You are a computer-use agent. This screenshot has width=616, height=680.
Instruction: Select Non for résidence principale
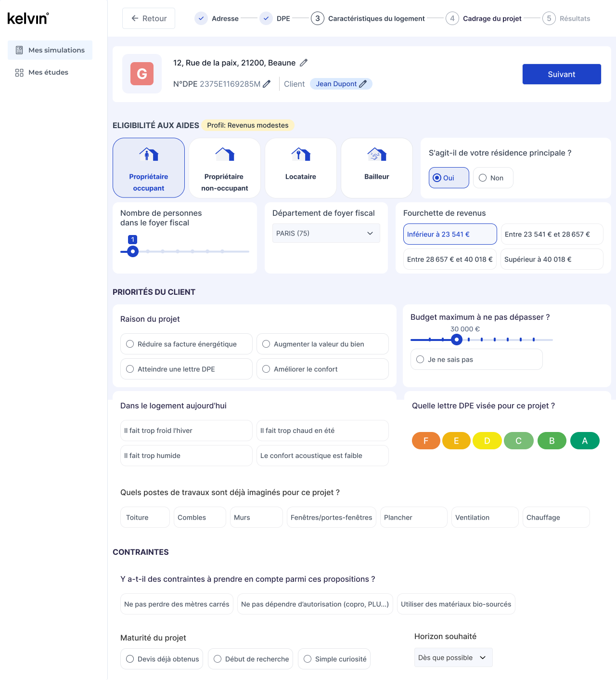(x=493, y=178)
